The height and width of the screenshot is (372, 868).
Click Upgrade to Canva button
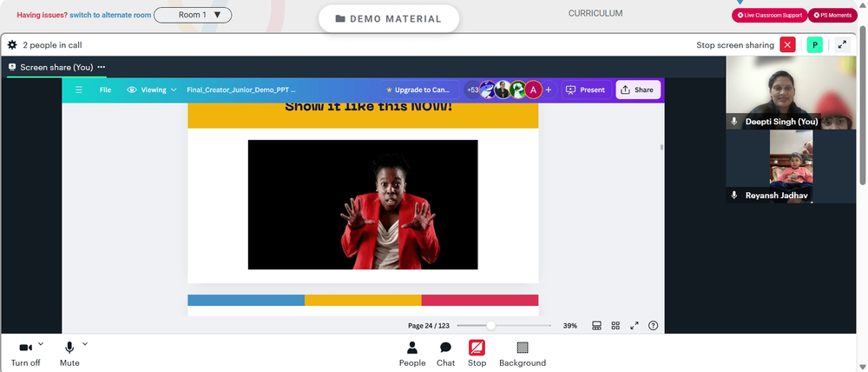(419, 90)
